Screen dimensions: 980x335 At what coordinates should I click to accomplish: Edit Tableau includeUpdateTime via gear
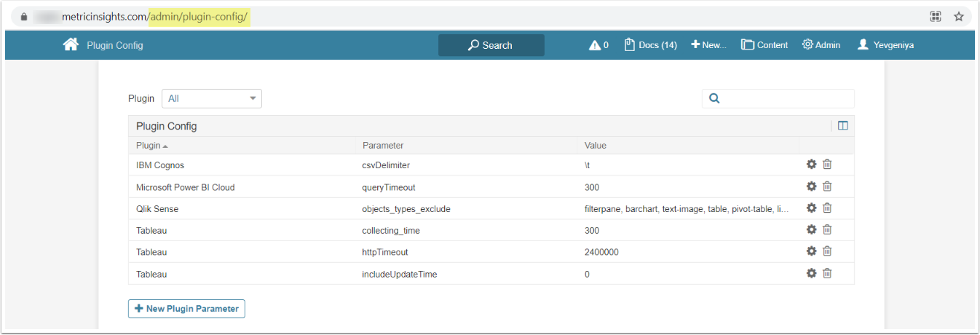tap(811, 274)
